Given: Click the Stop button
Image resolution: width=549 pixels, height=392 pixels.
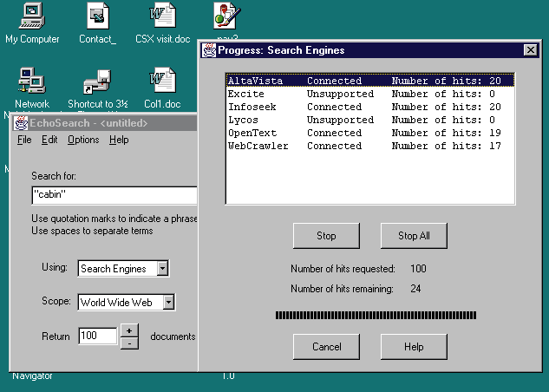Looking at the screenshot, I should click(326, 236).
